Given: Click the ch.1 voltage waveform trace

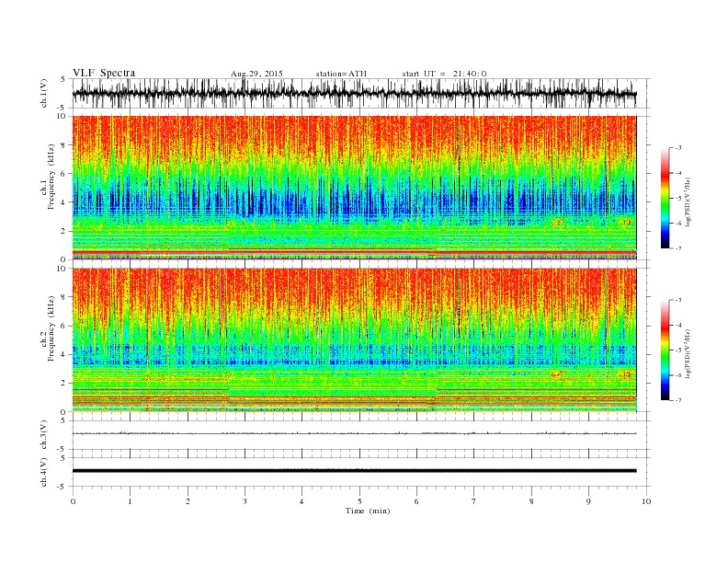Looking at the screenshot, I should tap(354, 93).
